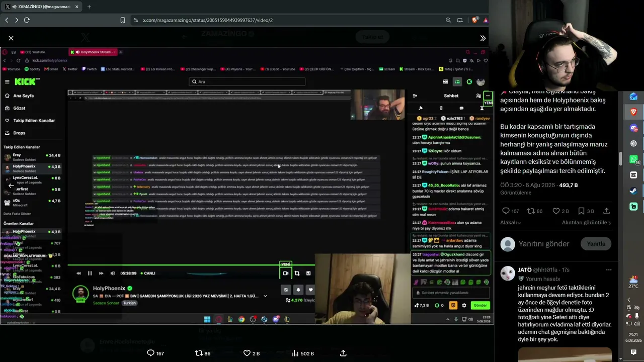Click the 493,7 B view count
This screenshot has width=644, height=362.
pyautogui.click(x=569, y=185)
